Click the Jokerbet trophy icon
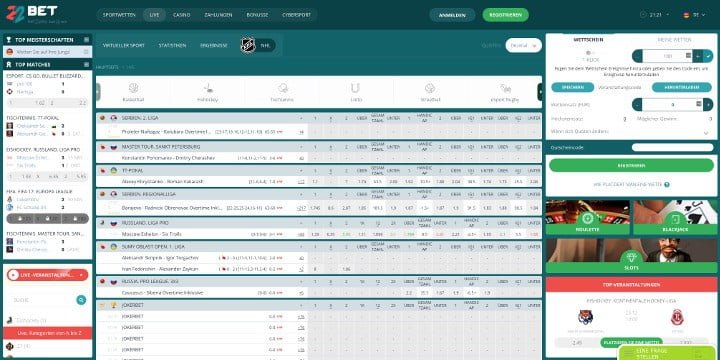720x360 pixels. click(x=113, y=305)
